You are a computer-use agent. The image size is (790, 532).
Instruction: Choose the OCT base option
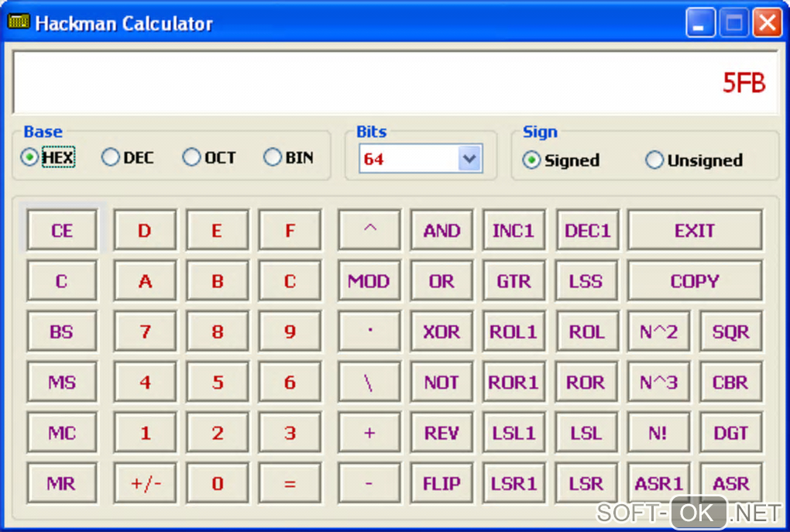209,157
